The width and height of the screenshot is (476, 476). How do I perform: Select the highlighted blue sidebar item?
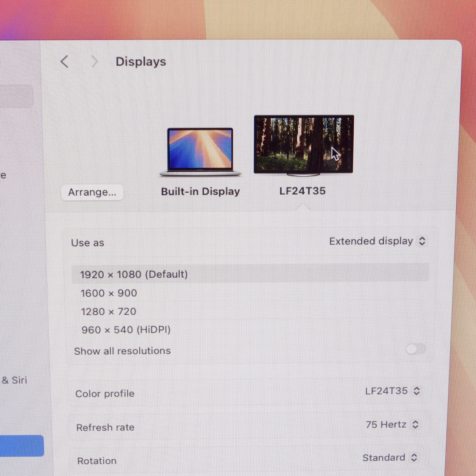click(x=22, y=446)
